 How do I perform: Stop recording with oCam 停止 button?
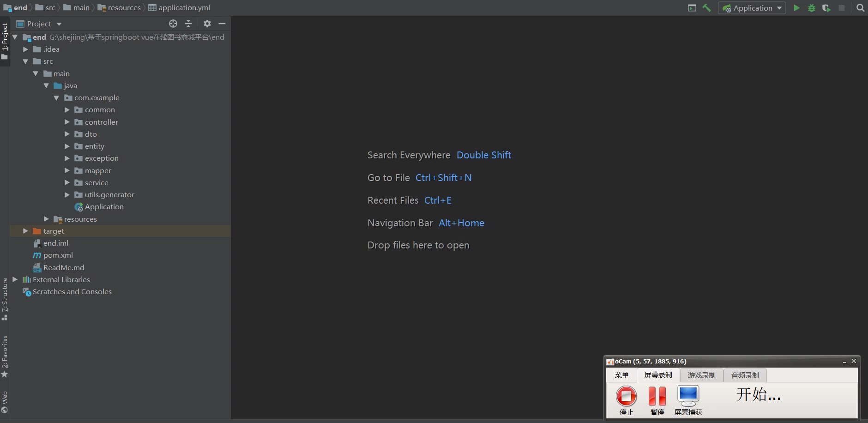click(x=627, y=401)
